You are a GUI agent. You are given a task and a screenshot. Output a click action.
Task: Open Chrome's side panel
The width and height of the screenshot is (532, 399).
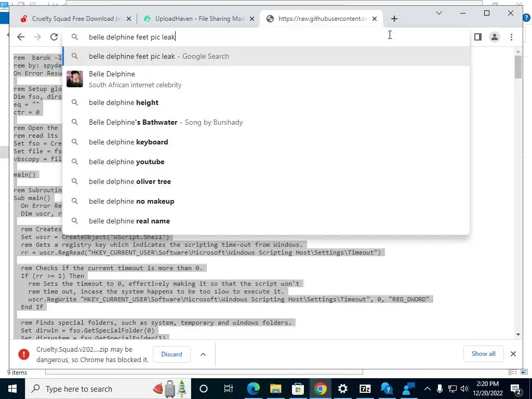[478, 37]
